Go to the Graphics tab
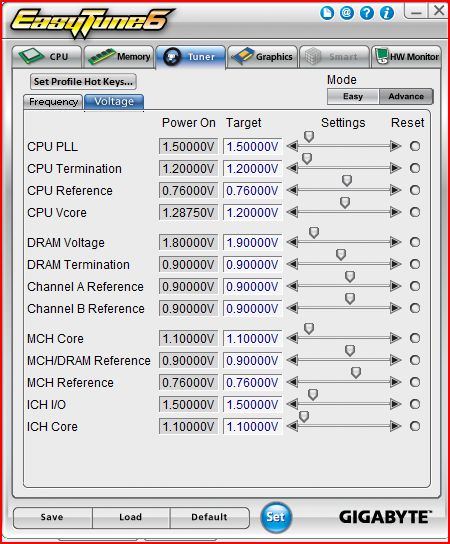The height and width of the screenshot is (544, 450). 263,57
